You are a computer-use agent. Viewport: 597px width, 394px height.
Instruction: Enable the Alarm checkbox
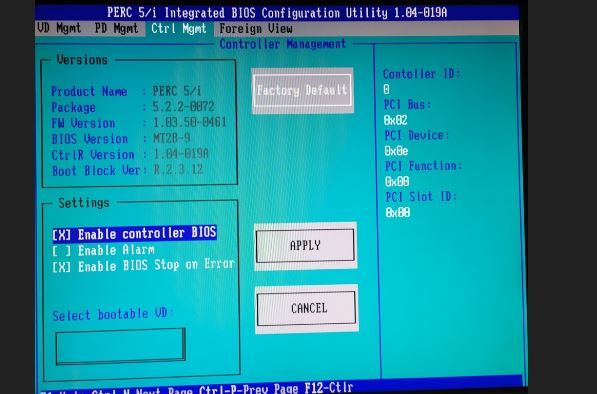pos(104,250)
